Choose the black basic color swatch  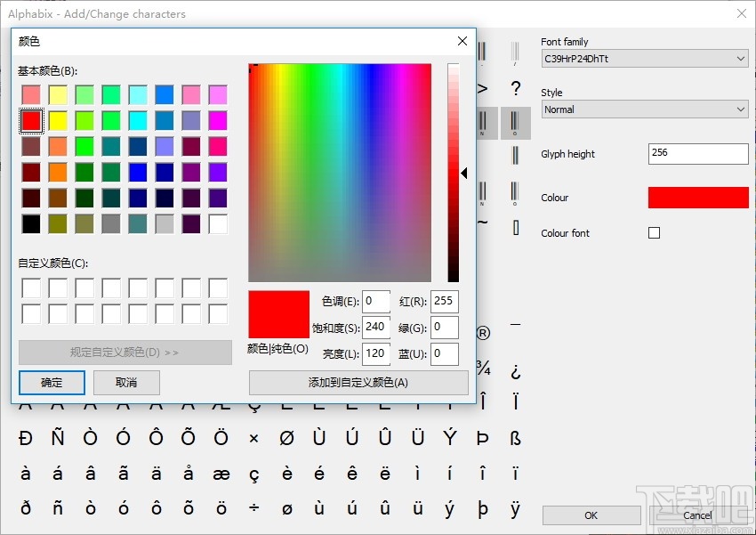[x=31, y=223]
